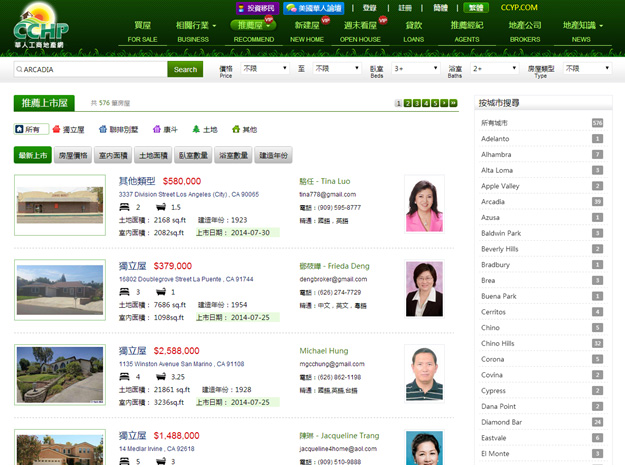Select the green tree land icon filter
625x467 pixels.
click(196, 129)
